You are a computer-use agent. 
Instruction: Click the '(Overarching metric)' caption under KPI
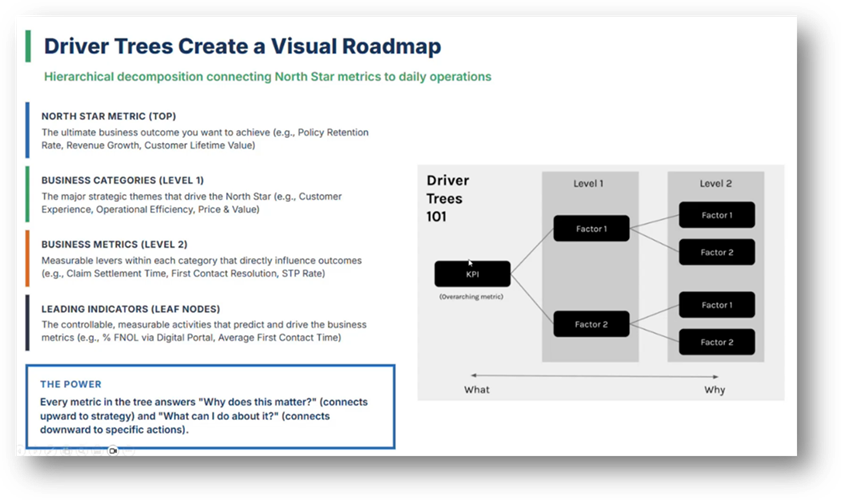(471, 297)
